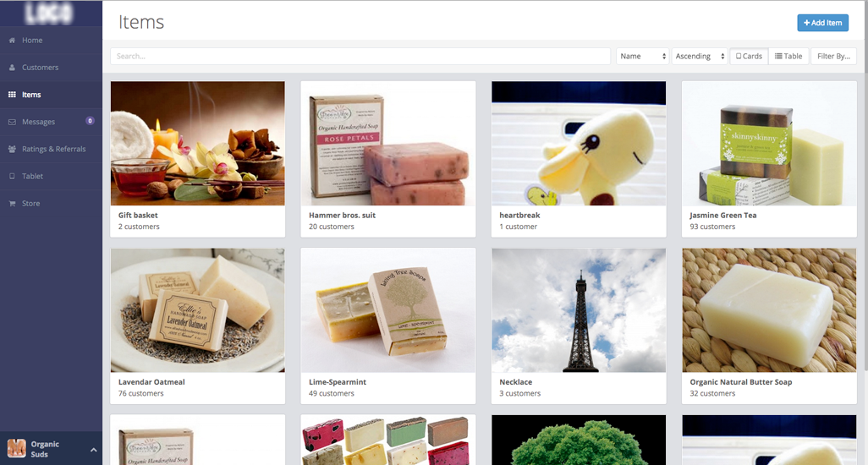Image resolution: width=868 pixels, height=465 pixels.
Task: Open the Organic Natural Butter Soap image
Action: (769, 310)
